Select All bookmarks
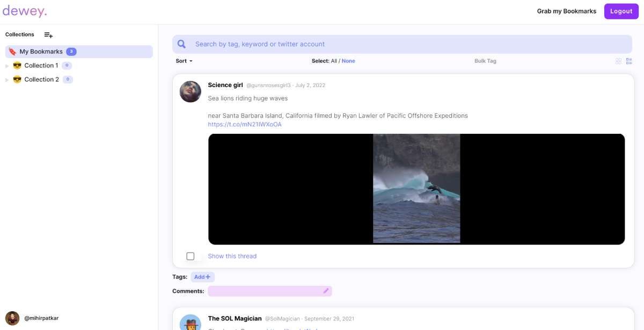Screen dimensions: 644x330 coord(335,61)
